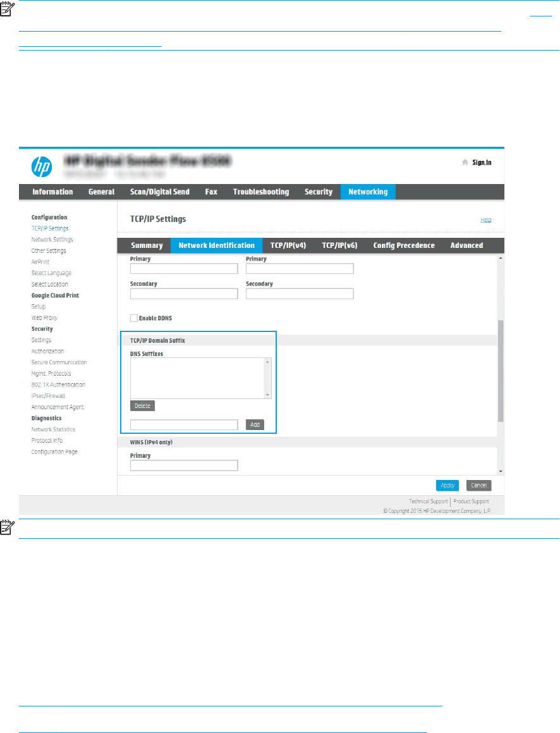This screenshot has height=733, width=560.
Task: Click the settings pane scrollbar thumb
Action: [x=501, y=371]
